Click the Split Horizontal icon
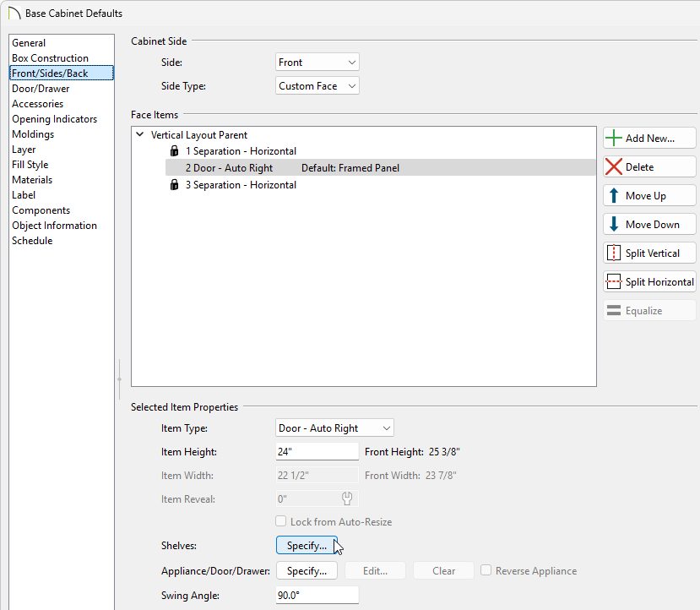This screenshot has width=700, height=610. tap(614, 282)
